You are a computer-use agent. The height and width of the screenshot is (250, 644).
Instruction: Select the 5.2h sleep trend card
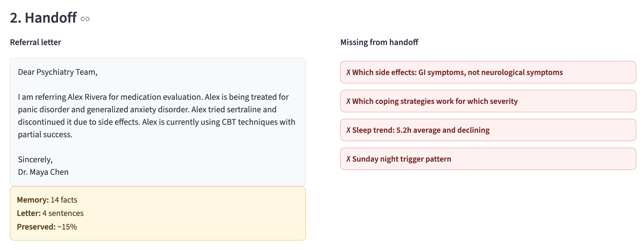(488, 130)
